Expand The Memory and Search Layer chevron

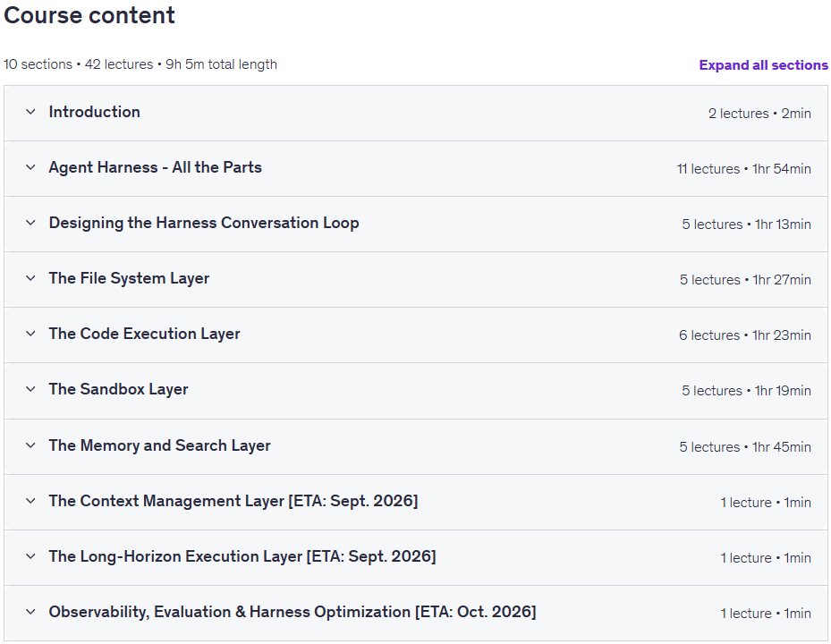pos(30,445)
